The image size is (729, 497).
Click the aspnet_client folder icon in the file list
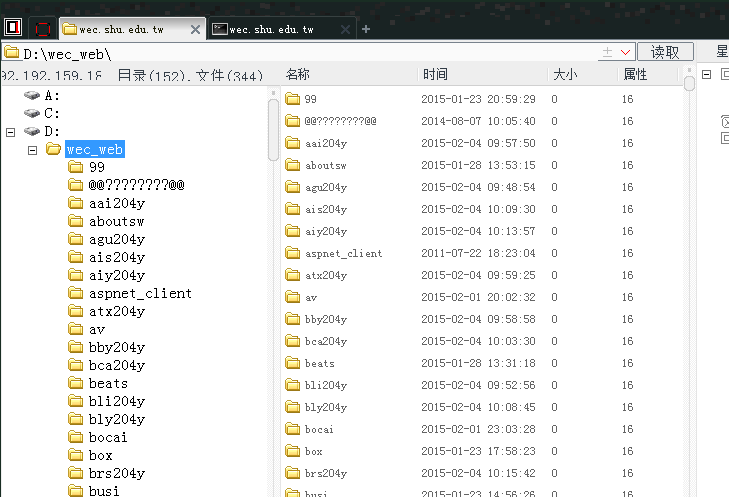tap(292, 253)
